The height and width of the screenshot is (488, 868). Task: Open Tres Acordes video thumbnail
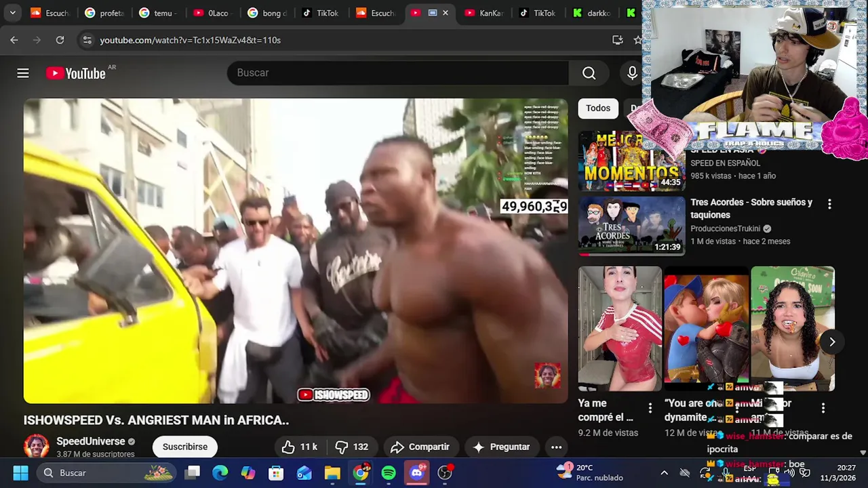[x=631, y=225]
